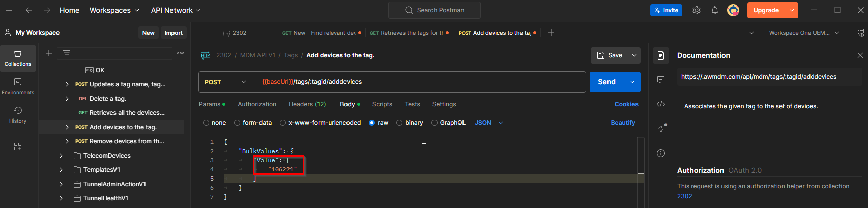Expand the TemplatesV1 folder
This screenshot has height=208, width=868.
click(61, 170)
